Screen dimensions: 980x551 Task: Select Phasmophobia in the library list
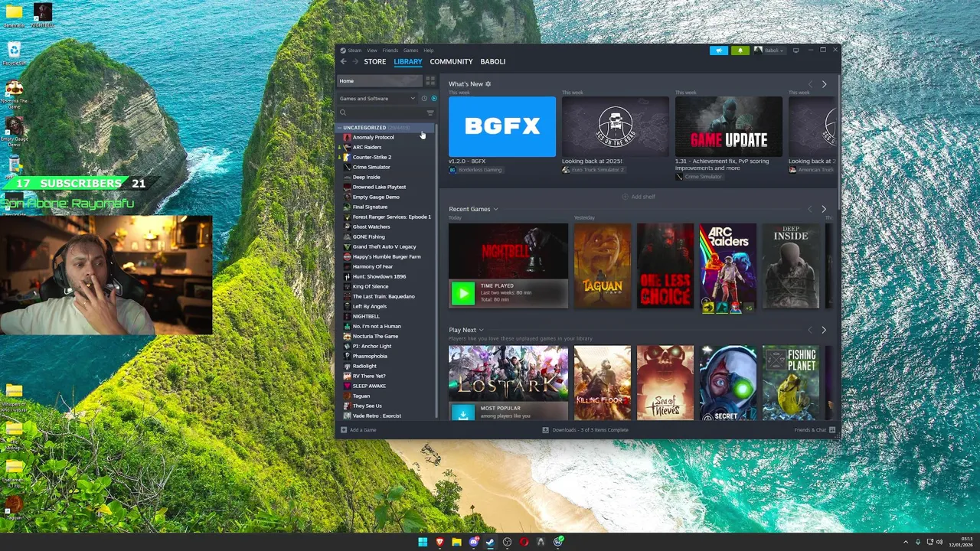point(370,356)
